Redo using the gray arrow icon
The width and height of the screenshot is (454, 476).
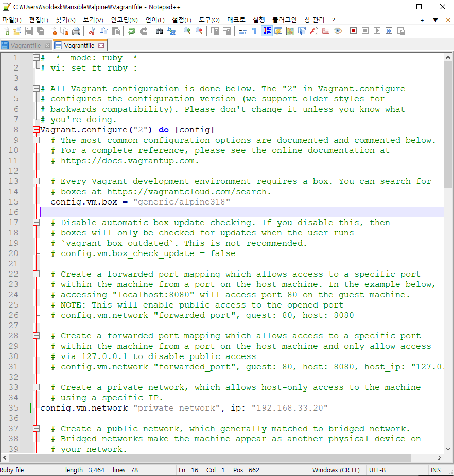[144, 31]
